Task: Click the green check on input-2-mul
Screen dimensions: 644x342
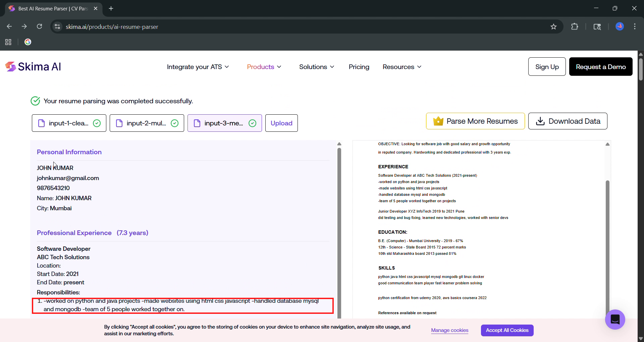Action: click(x=174, y=123)
